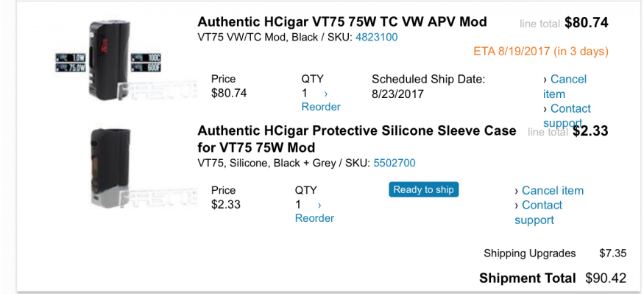Image resolution: width=644 pixels, height=294 pixels.
Task: Click the chevron beside second Cancel item
Action: (517, 191)
